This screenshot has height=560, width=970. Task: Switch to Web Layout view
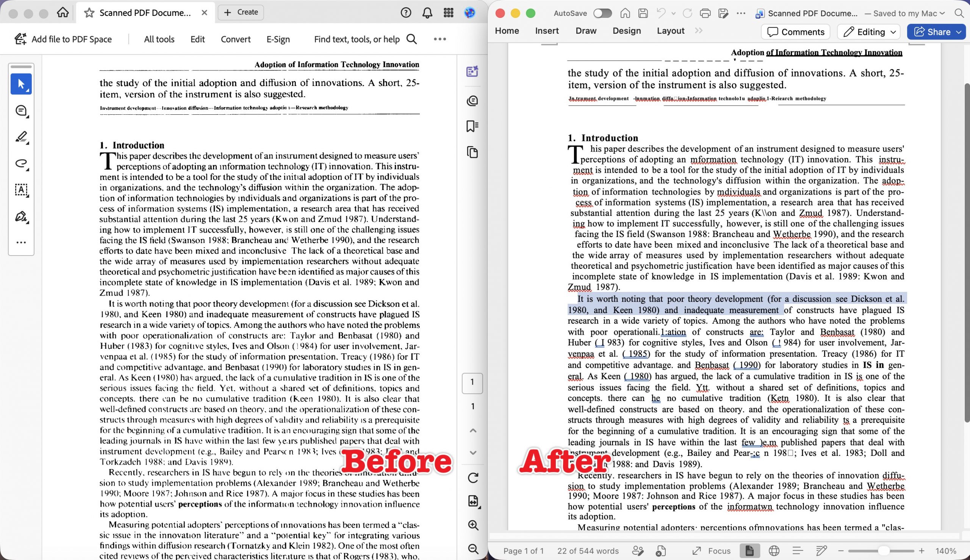(x=774, y=551)
